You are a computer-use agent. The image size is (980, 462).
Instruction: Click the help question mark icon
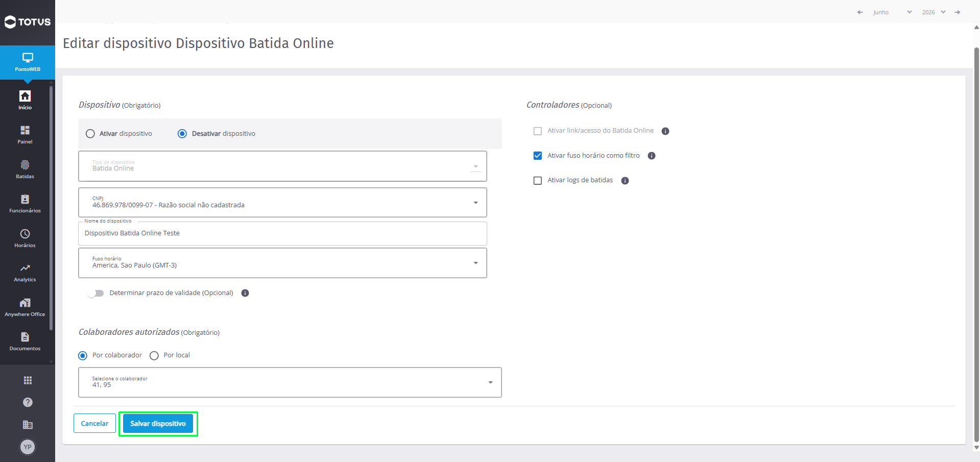point(28,402)
